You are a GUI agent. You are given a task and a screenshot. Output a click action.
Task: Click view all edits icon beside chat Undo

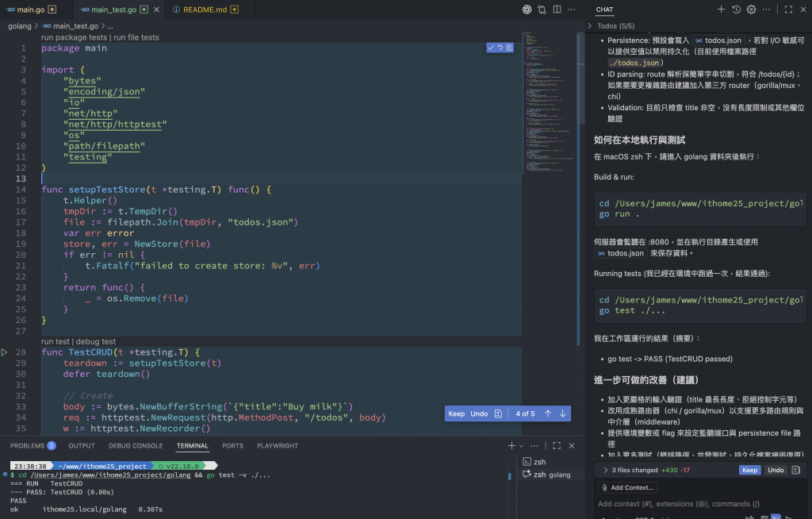pyautogui.click(x=796, y=471)
